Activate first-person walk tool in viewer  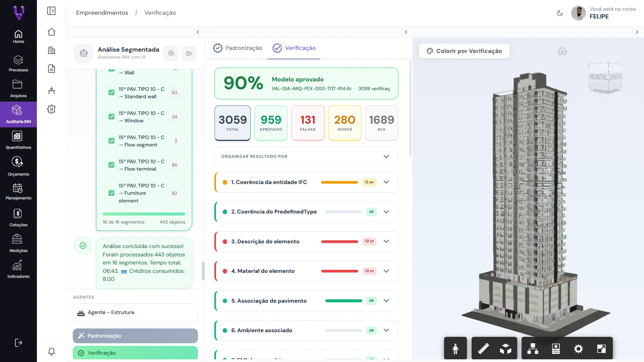tap(455, 349)
